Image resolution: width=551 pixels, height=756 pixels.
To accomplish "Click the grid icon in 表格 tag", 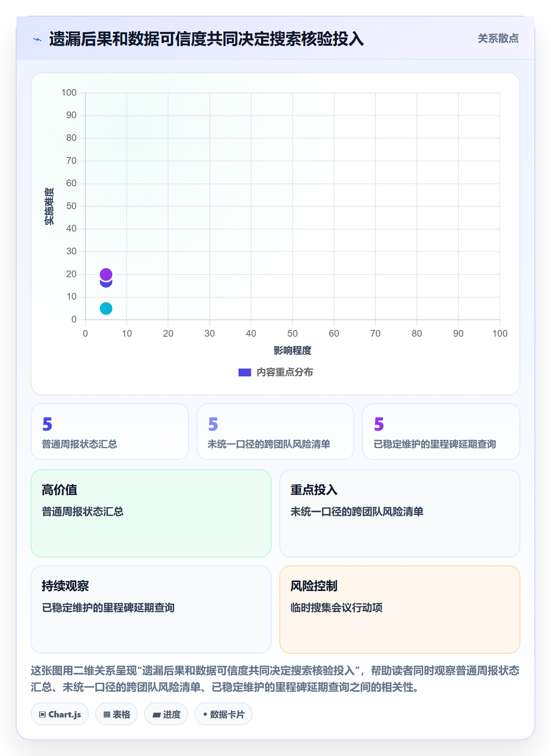I will [x=107, y=714].
